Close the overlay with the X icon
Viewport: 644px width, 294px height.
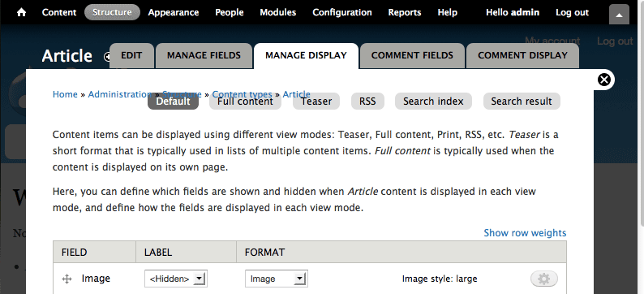point(603,80)
